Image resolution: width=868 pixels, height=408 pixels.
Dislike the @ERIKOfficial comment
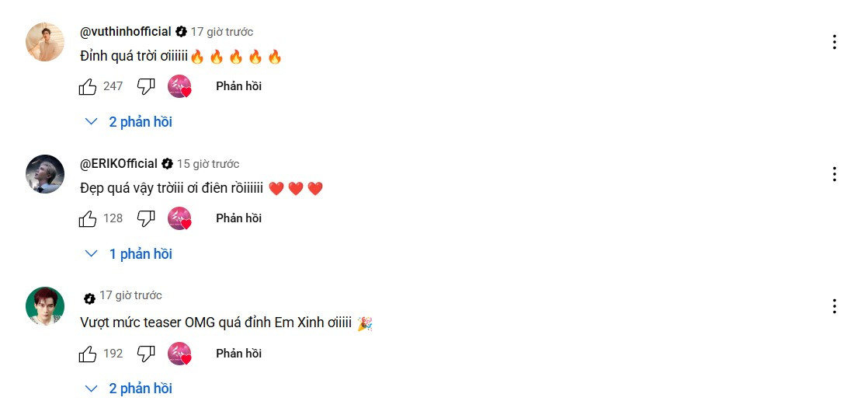(x=146, y=218)
